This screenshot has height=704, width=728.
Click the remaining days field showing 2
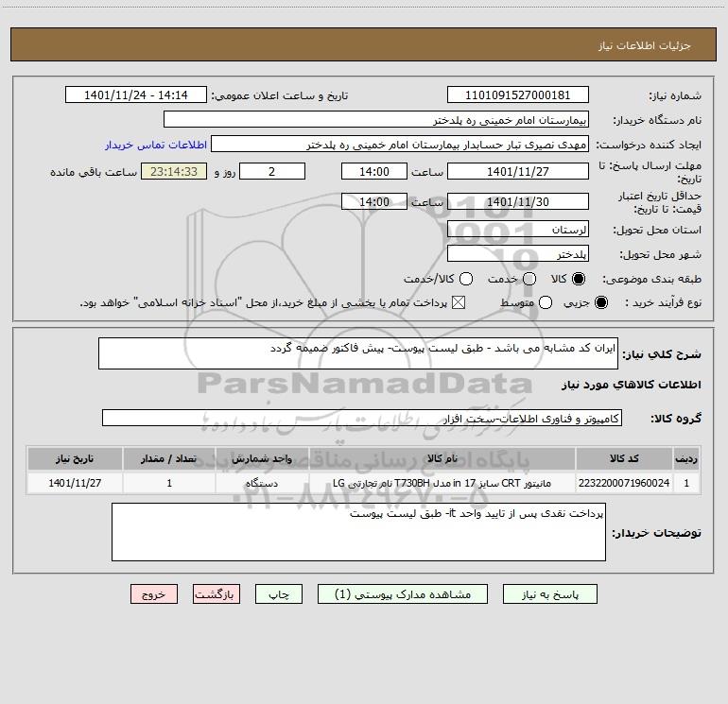click(272, 171)
